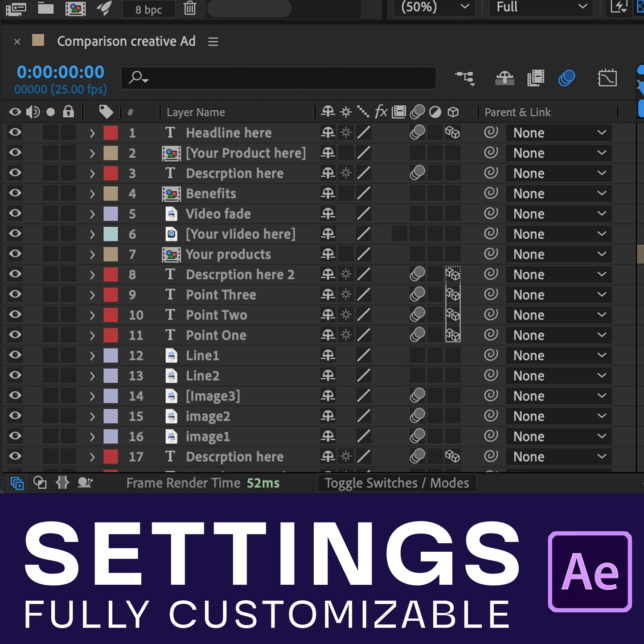The image size is (644, 644).
Task: Toggle the motion blur enable icon
Action: pos(566,78)
